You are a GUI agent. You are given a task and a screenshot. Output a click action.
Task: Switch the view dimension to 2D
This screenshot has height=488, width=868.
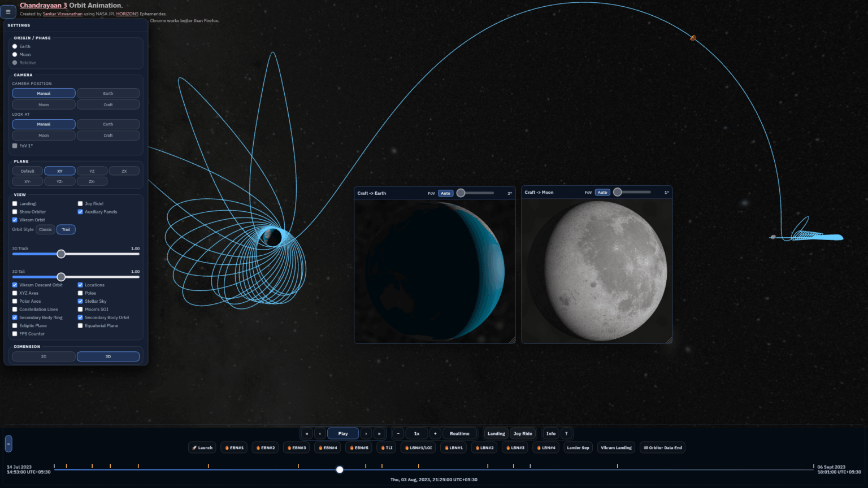tap(44, 356)
